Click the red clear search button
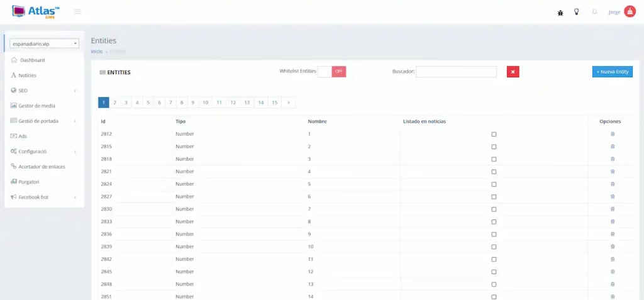 click(513, 72)
